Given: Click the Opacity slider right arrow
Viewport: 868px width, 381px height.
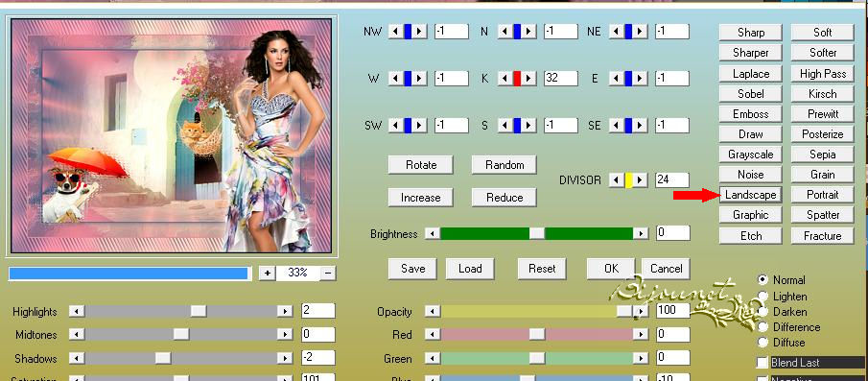Looking at the screenshot, I should click(x=641, y=312).
